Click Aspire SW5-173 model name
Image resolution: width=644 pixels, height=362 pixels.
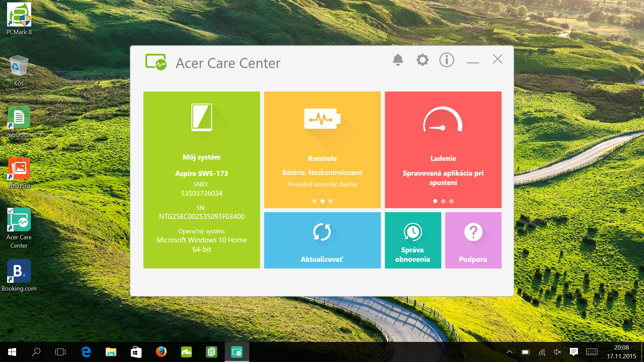click(202, 174)
